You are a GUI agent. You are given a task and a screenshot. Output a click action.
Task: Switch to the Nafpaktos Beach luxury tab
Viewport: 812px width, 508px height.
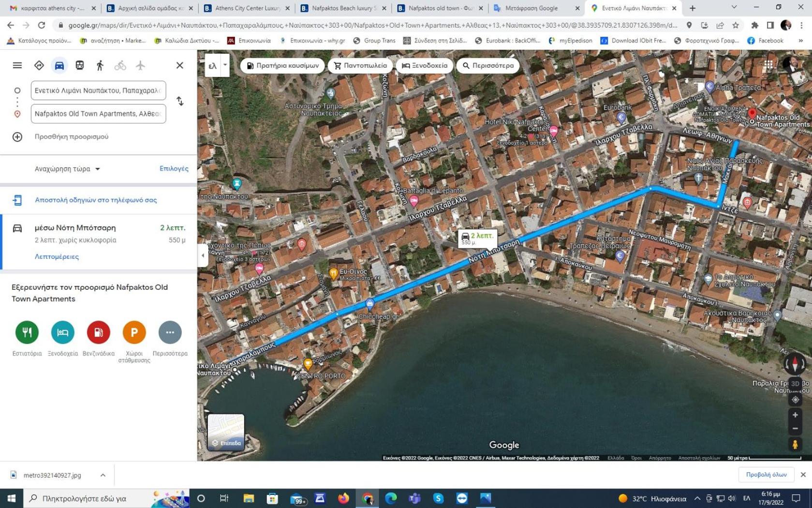pos(343,8)
